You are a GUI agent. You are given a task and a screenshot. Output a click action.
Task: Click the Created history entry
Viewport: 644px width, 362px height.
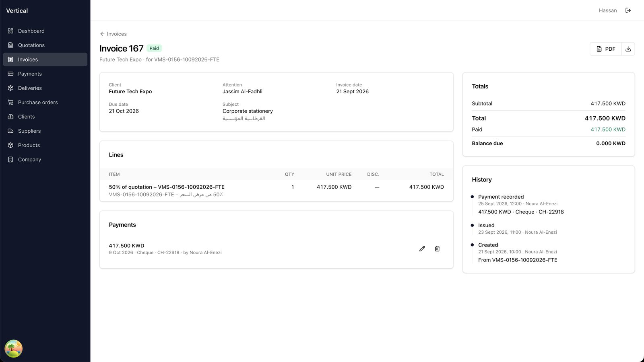[x=488, y=245]
